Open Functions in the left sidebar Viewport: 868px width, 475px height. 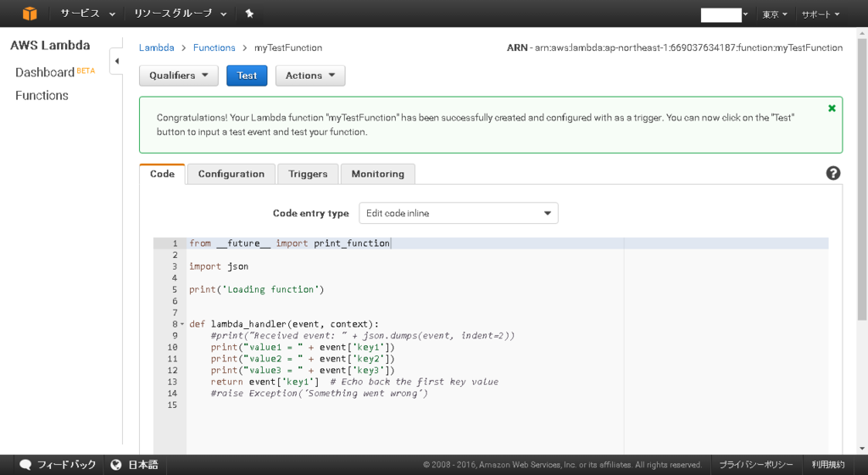point(42,96)
